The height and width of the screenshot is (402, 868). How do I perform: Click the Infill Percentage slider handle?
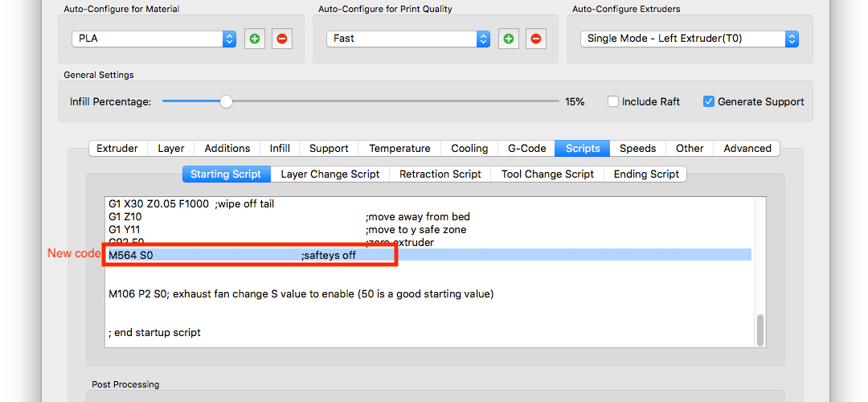click(227, 102)
